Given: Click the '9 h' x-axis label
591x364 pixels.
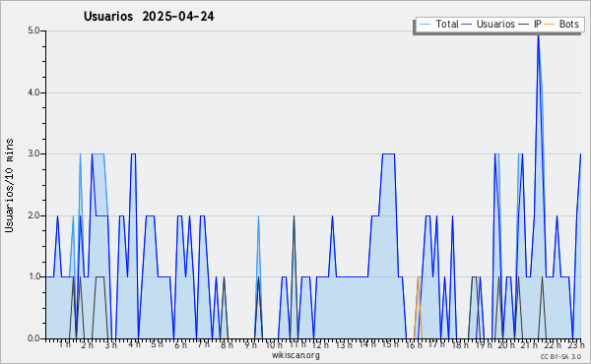Looking at the screenshot, I should point(250,345).
